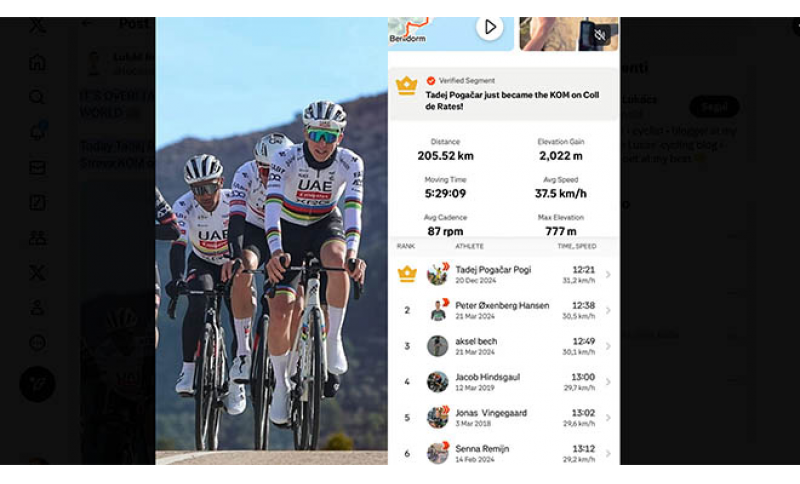The width and height of the screenshot is (800, 484).
Task: Expand Peter Øxenberg Hansen row chevron
Action: [x=608, y=310]
